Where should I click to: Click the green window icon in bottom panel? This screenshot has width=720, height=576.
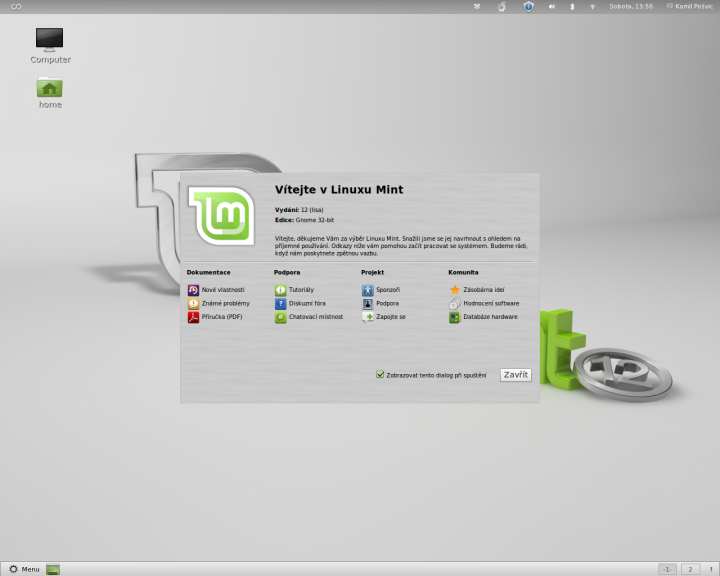(x=53, y=569)
